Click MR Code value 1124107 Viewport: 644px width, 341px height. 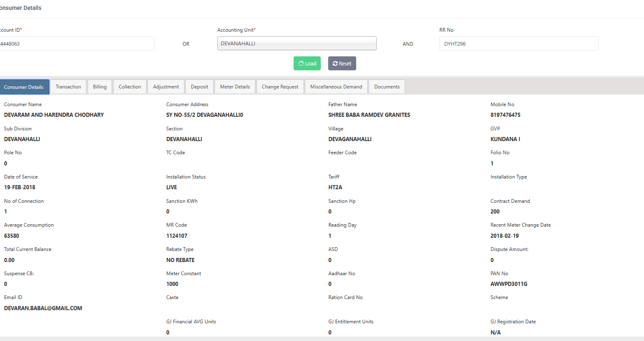(177, 236)
